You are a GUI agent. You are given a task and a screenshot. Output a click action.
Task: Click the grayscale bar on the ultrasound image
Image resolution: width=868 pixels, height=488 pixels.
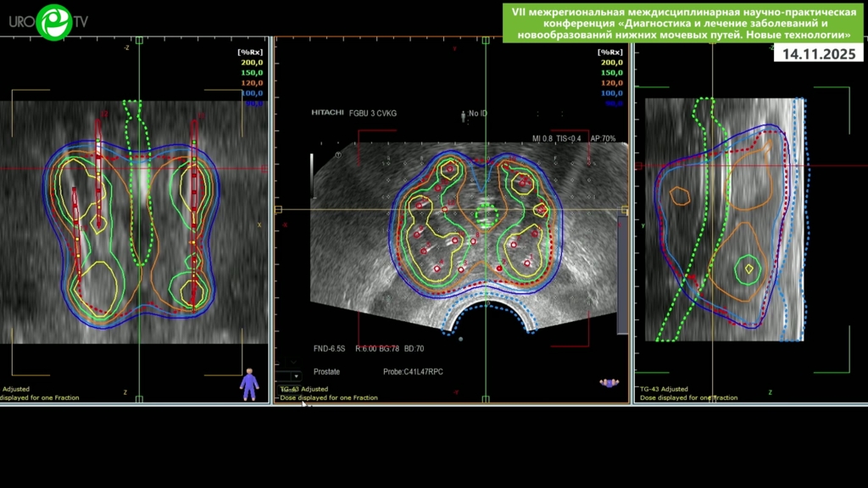[312, 175]
